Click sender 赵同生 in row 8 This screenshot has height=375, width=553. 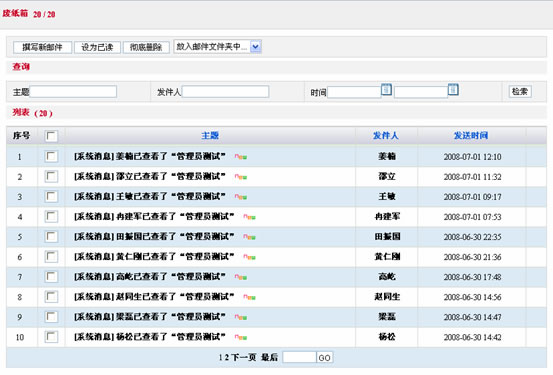pos(387,297)
